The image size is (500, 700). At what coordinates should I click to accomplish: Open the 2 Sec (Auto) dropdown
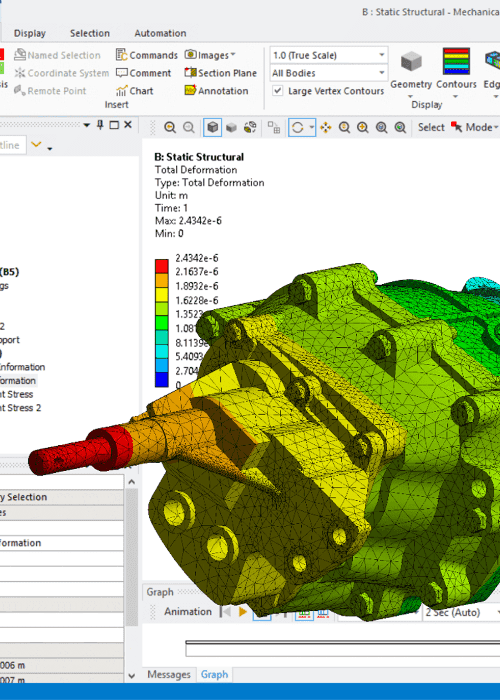click(x=462, y=612)
